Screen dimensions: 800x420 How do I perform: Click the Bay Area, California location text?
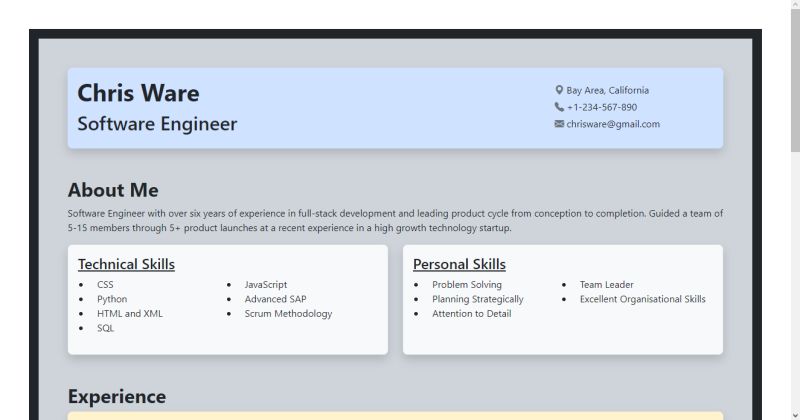pos(608,90)
